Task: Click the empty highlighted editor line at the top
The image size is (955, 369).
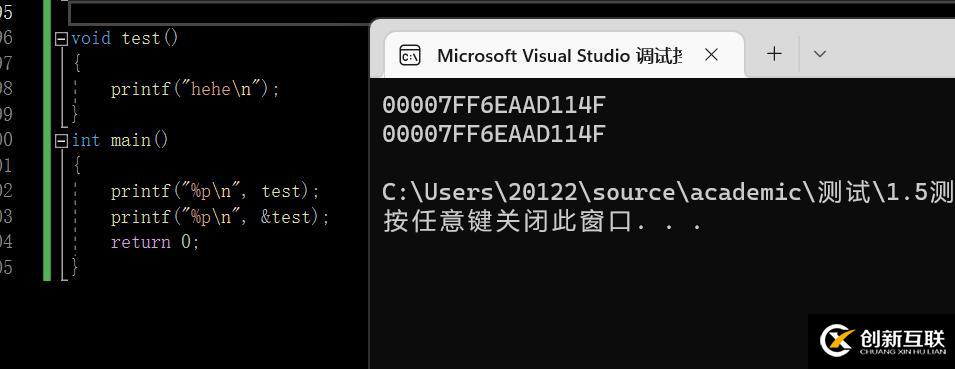Action: [219, 12]
